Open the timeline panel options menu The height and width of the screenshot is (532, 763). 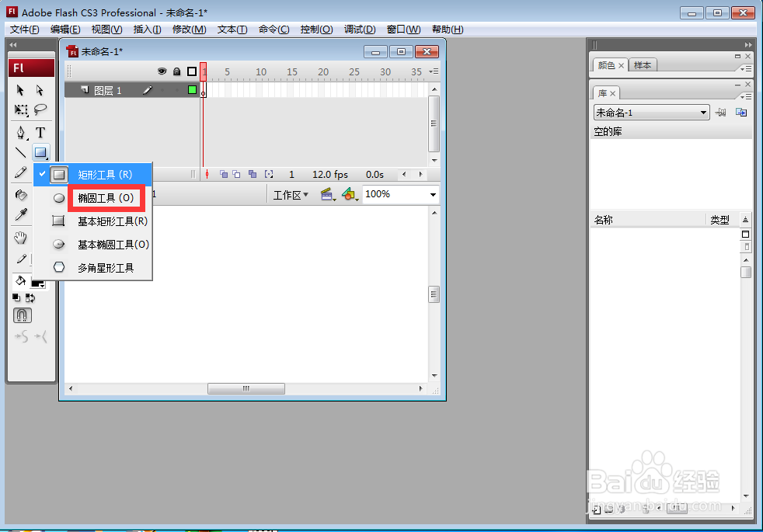coord(434,71)
